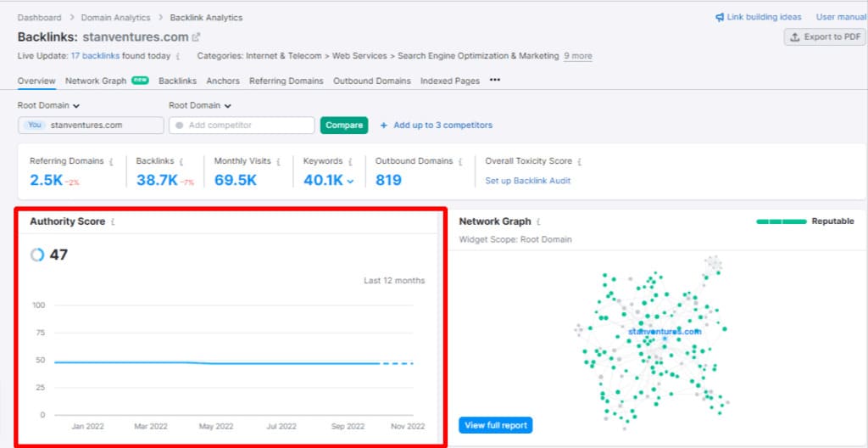This screenshot has width=868, height=448.
Task: Click 'Search Engine Optimization & Marketing' category text
Action: point(478,56)
